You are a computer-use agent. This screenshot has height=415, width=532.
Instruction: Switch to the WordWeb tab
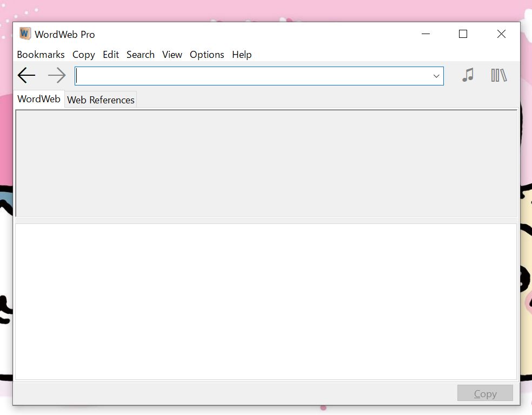coord(39,99)
